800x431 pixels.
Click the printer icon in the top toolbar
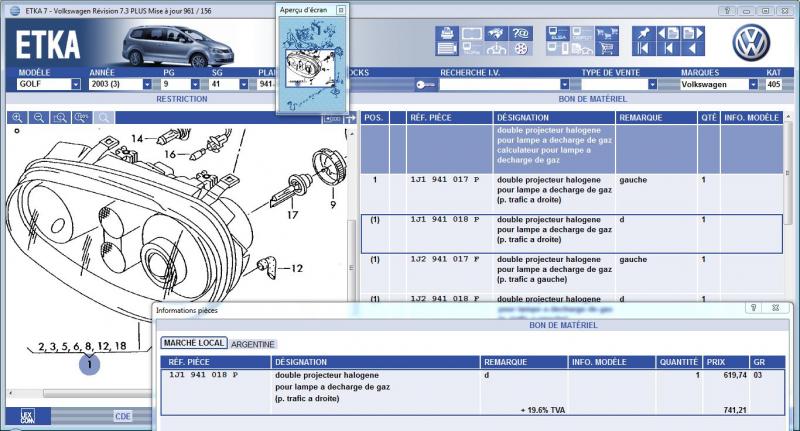coord(447,33)
